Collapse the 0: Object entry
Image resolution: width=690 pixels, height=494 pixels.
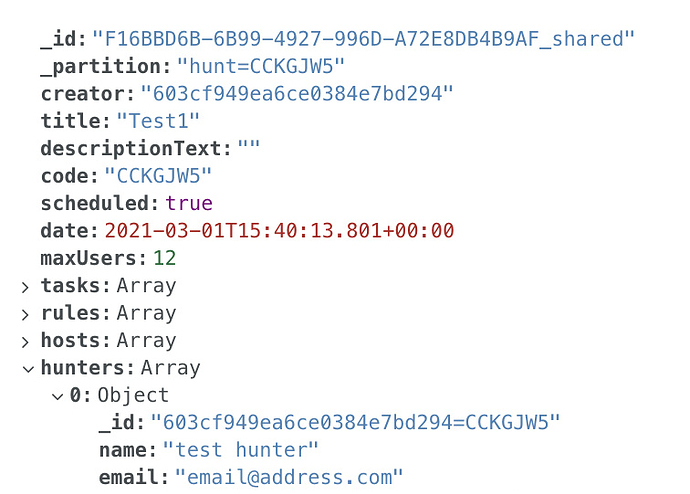point(57,396)
